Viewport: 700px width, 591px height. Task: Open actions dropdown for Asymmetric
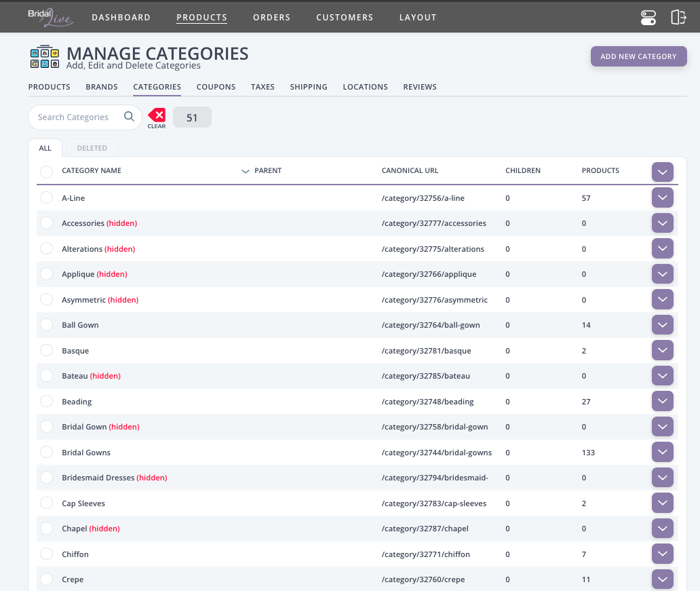pos(663,299)
